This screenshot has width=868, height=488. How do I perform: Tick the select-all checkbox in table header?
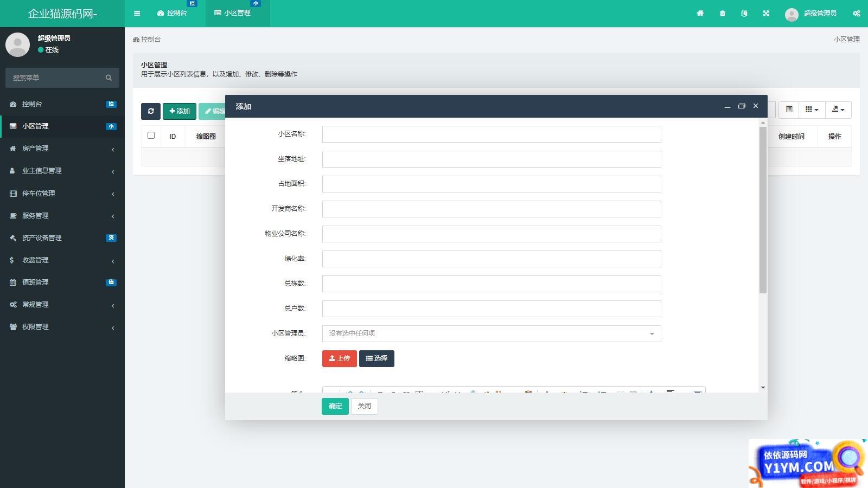[x=151, y=136]
